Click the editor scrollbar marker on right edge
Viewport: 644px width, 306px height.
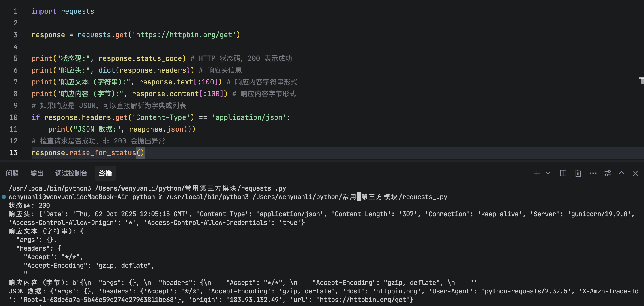pyautogui.click(x=642, y=80)
